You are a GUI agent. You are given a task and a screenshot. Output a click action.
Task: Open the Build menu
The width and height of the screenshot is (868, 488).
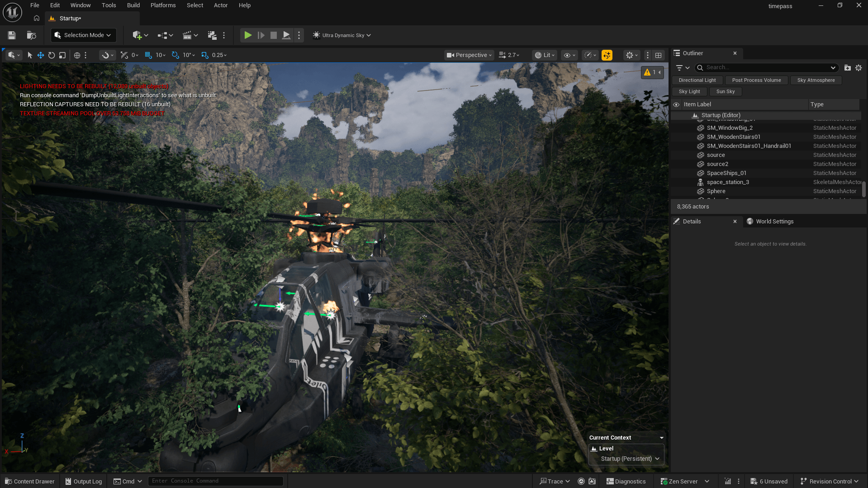[x=133, y=5]
